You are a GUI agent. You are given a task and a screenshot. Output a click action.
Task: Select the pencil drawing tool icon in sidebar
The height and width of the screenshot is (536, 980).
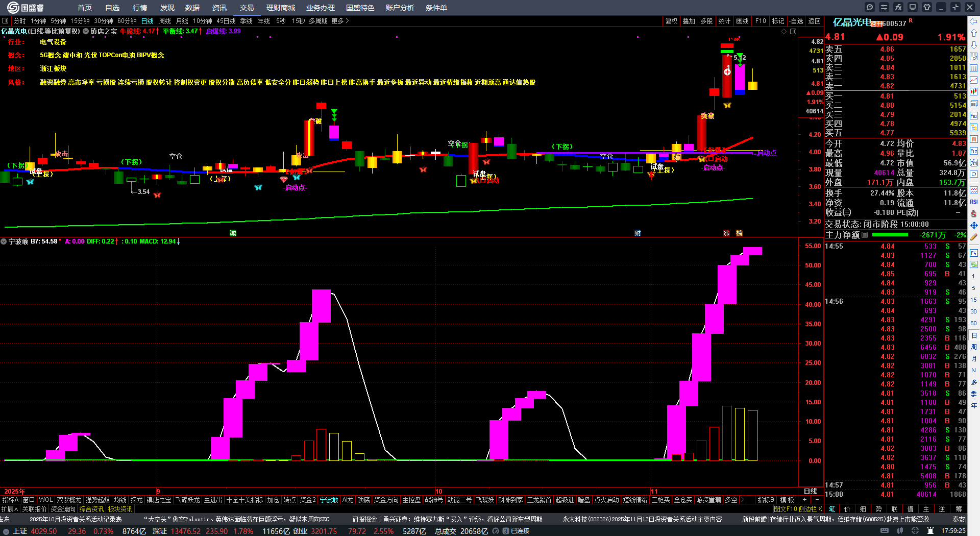point(974,237)
